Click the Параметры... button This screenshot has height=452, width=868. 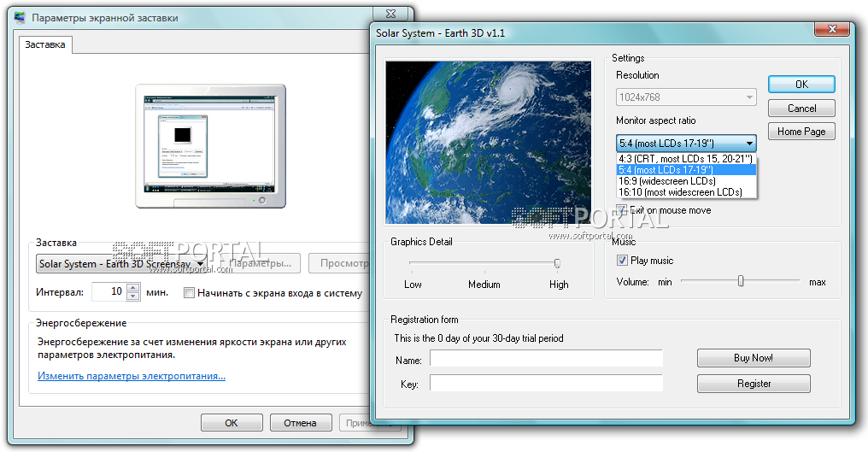[x=261, y=264]
